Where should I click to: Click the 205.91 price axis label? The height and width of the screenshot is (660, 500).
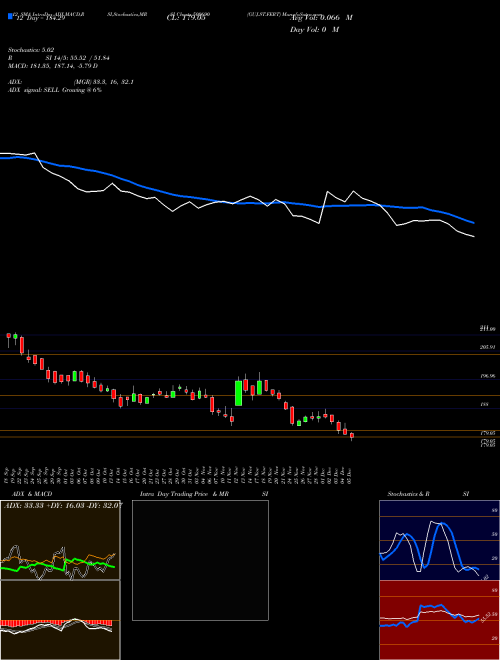coord(487,347)
